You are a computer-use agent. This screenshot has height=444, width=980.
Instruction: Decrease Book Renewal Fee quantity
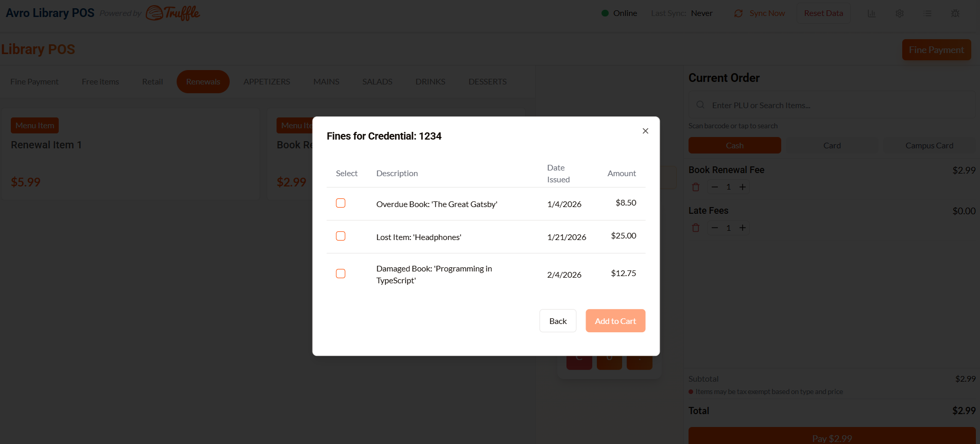(x=715, y=187)
